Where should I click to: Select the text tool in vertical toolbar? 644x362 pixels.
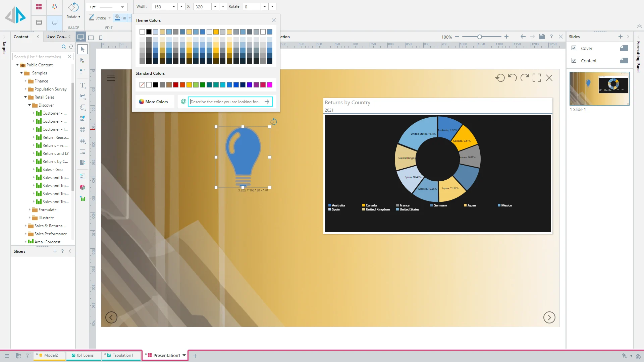[x=83, y=85]
